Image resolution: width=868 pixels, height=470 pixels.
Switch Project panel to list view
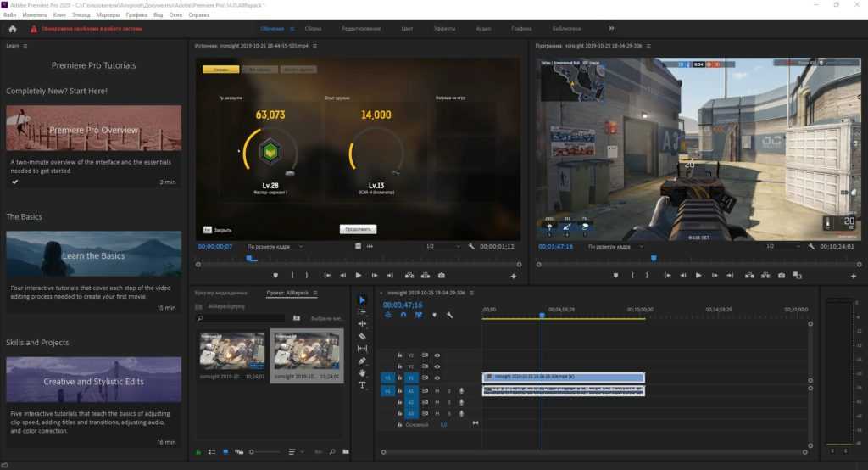point(211,452)
